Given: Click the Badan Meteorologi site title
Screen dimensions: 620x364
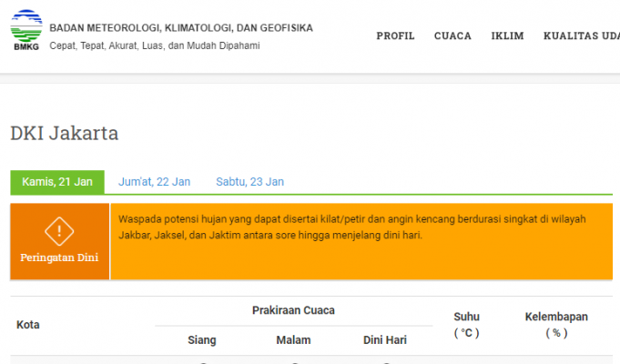Looking at the screenshot, I should pos(180,28).
